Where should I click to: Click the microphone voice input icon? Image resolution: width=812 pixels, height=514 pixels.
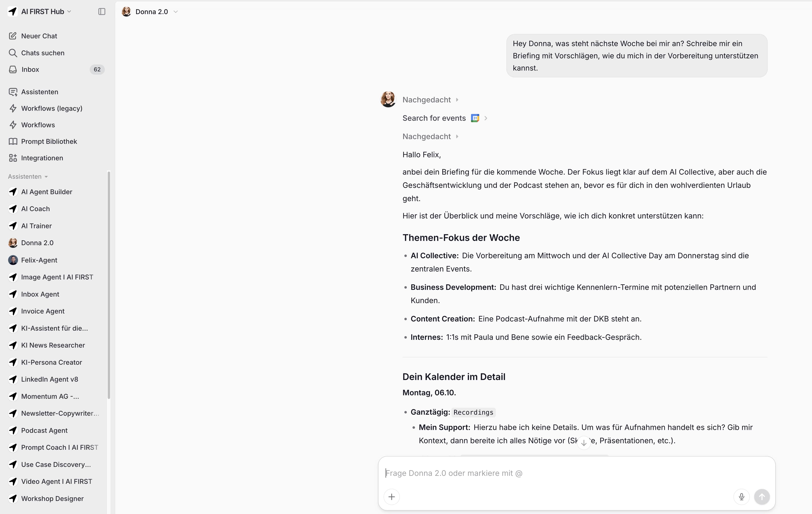click(741, 496)
